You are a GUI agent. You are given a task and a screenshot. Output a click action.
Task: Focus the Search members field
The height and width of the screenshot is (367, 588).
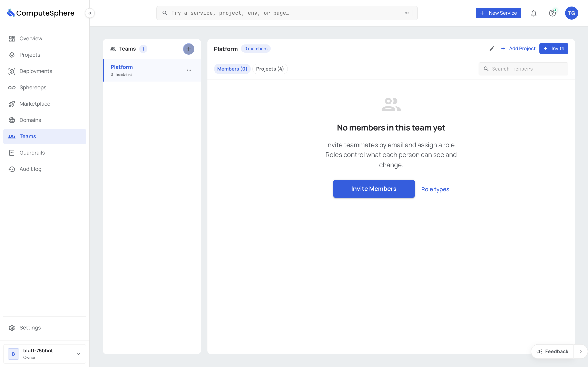point(523,69)
